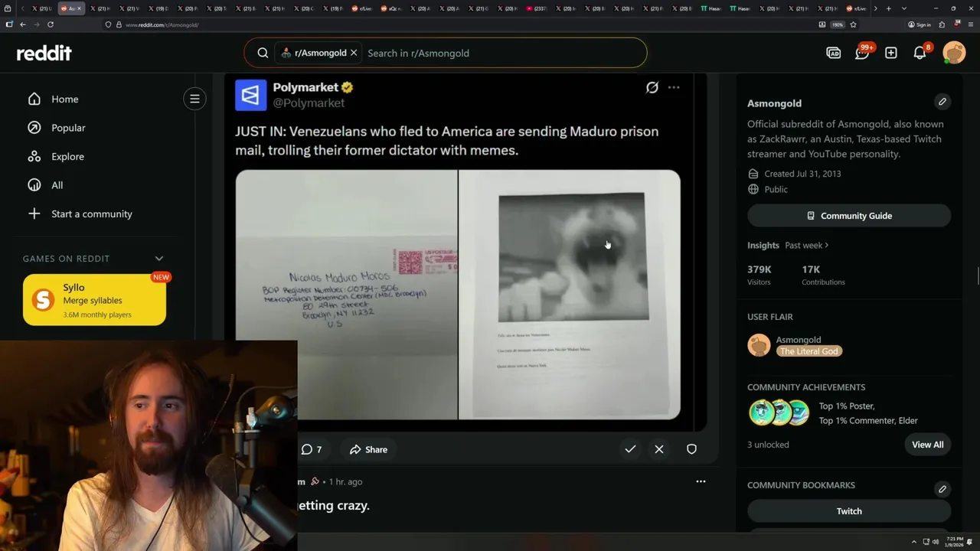Screen dimensions: 980x551
Task: Go to Home in sidebar
Action: coord(65,99)
